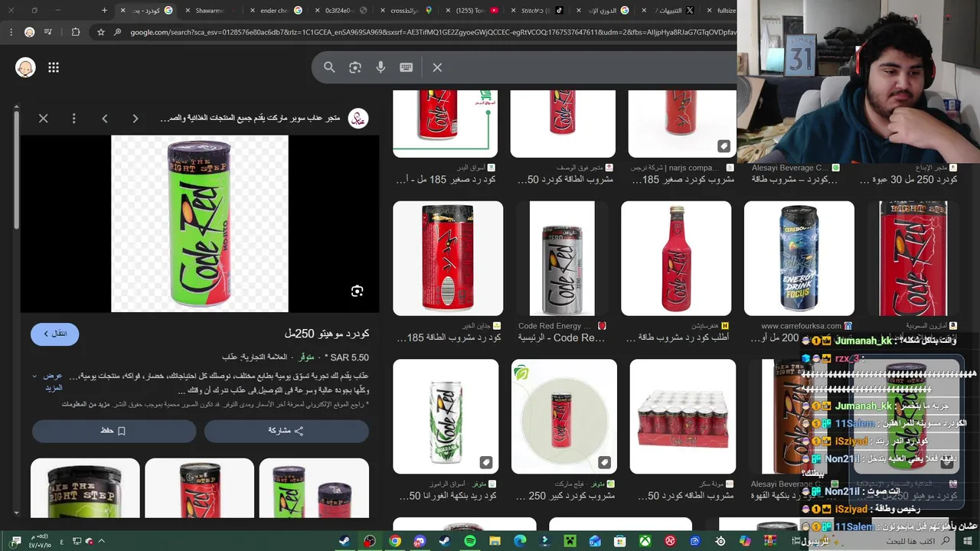Open the Google account avatar
This screenshot has height=551, width=980.
(x=25, y=67)
